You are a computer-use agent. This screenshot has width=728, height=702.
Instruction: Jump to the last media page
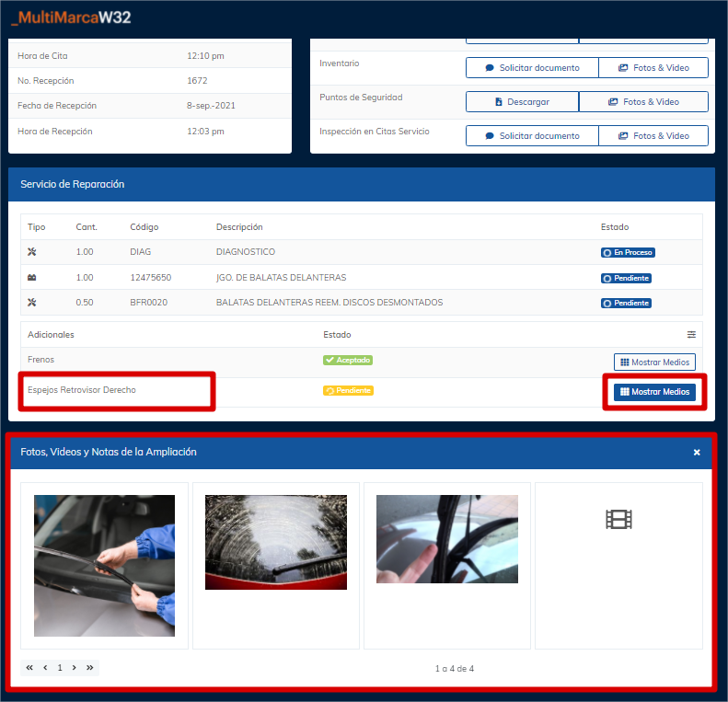pos(90,668)
